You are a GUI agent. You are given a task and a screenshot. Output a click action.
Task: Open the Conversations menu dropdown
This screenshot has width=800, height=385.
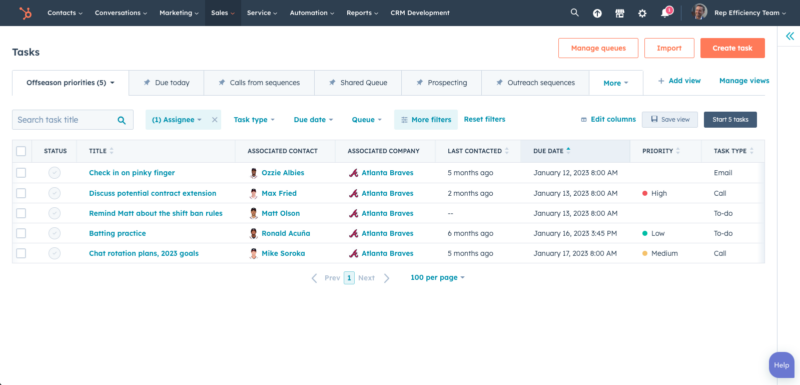click(x=121, y=13)
